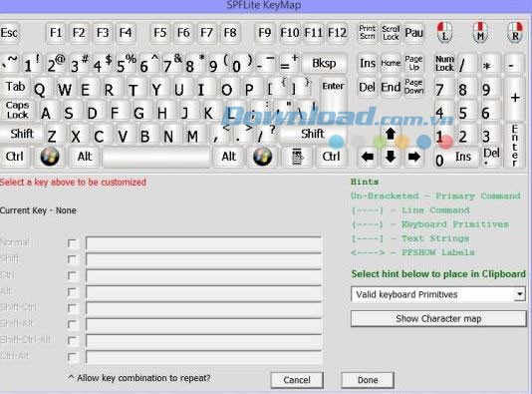Viewport: 532px width, 394px height.
Task: Enable the Alt checkbox
Action: click(x=72, y=292)
